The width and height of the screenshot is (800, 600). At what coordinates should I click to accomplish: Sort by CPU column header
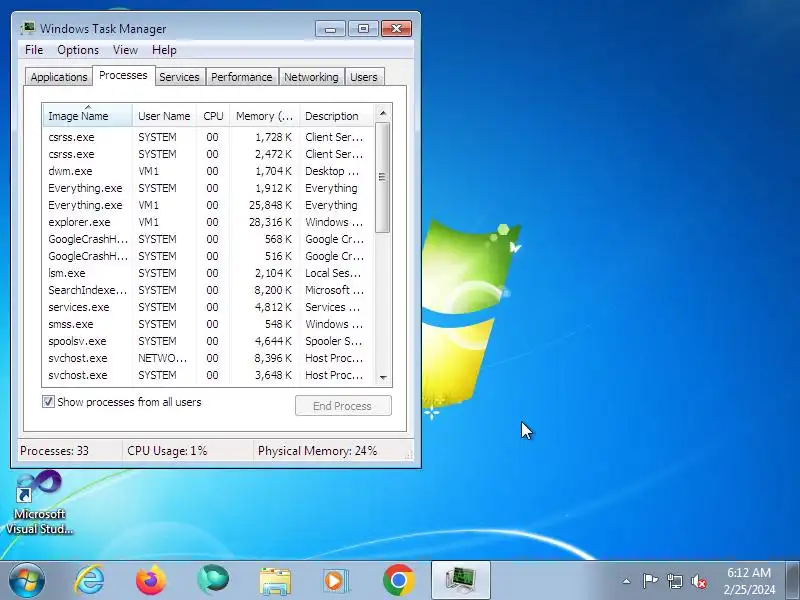click(213, 116)
